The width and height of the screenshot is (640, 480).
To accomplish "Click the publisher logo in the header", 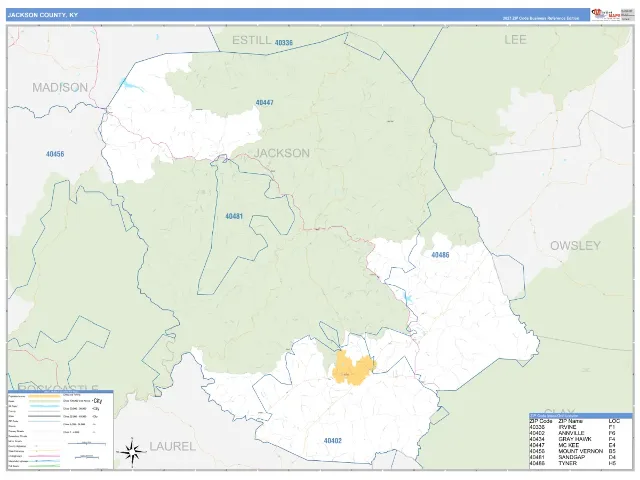I will click(x=606, y=15).
